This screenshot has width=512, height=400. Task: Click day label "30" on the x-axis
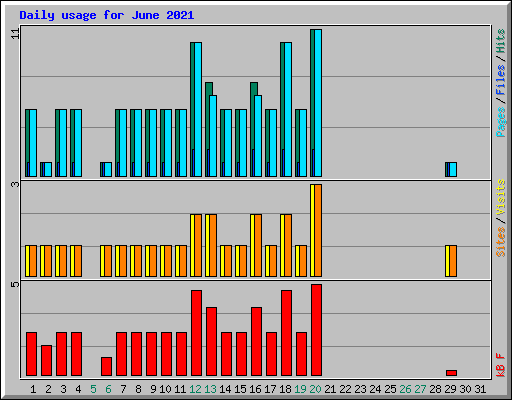click(x=465, y=389)
